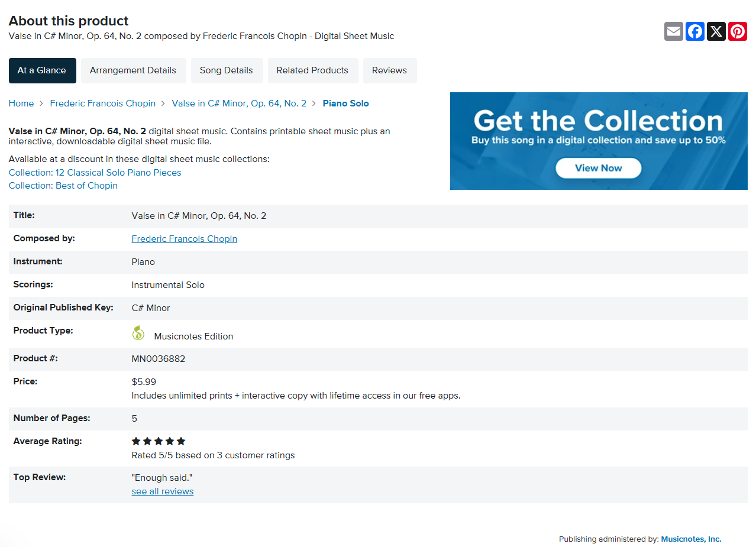Switch to Arrangement Details tab
The width and height of the screenshot is (756, 547).
pos(133,70)
